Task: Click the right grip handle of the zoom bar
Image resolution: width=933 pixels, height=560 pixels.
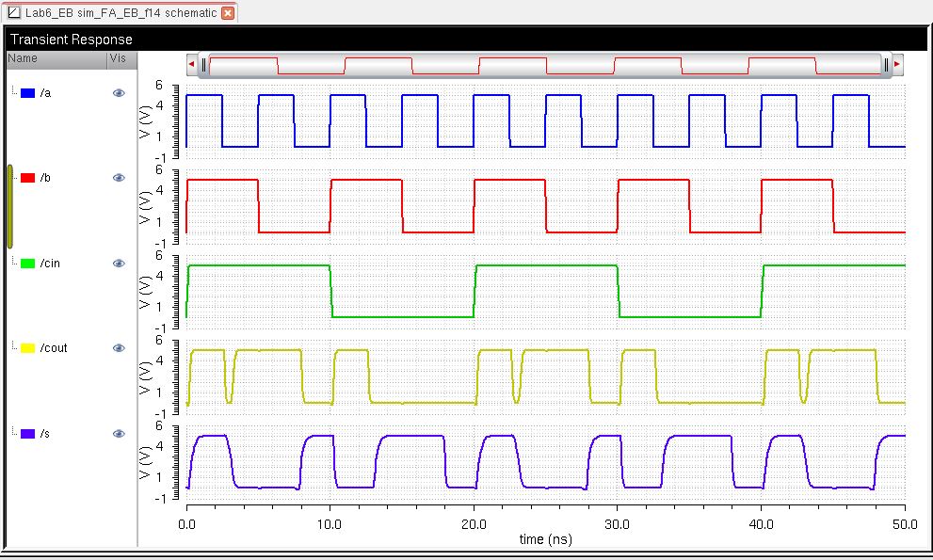Action: tap(886, 64)
